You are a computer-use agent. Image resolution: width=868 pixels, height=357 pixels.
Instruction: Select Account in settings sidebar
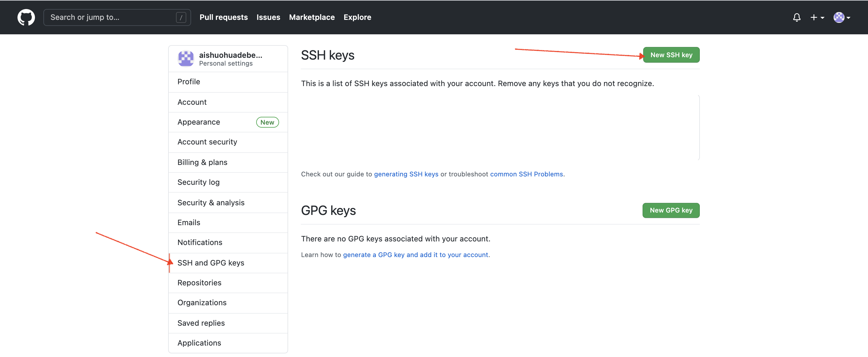pos(228,102)
